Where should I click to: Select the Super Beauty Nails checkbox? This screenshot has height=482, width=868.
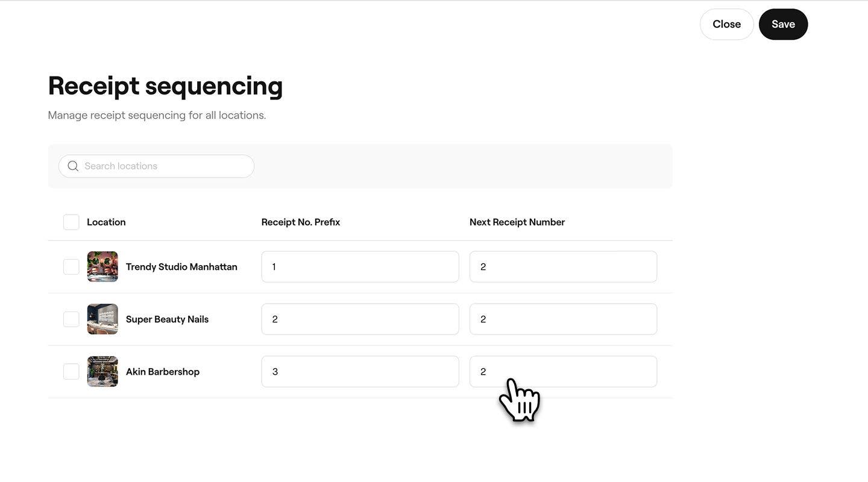click(71, 319)
